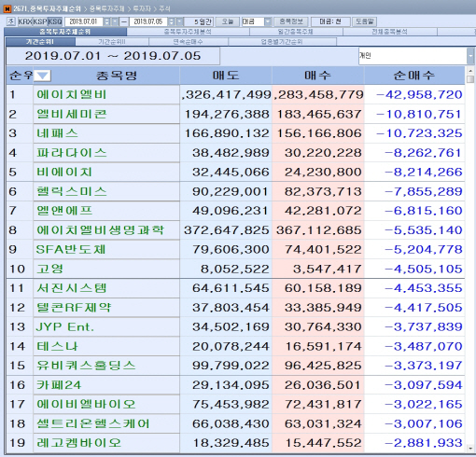
Task: Select the KRX market toggle
Action: click(x=25, y=21)
